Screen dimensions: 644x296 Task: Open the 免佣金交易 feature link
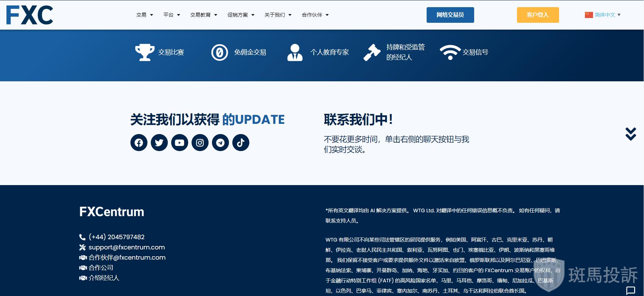[250, 52]
